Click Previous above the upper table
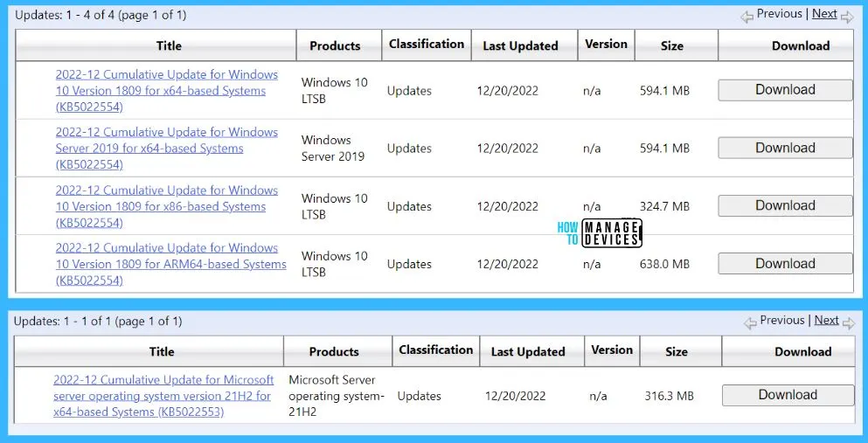The image size is (868, 443). 780,14
